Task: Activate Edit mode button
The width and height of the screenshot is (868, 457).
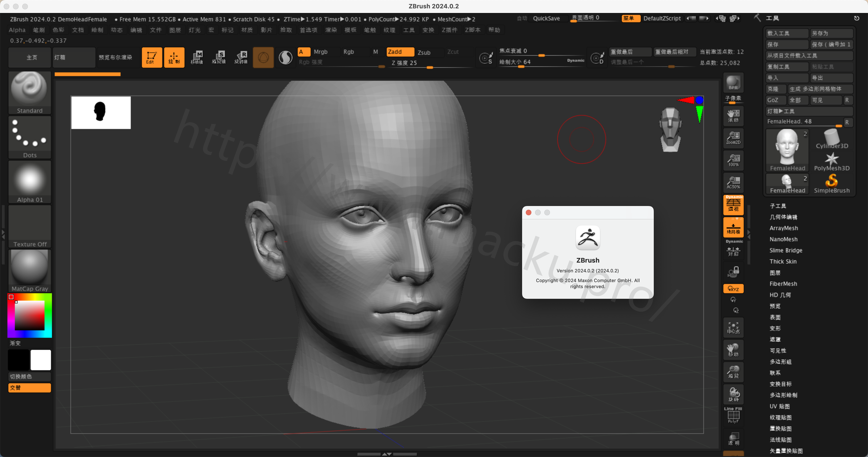Action: tap(152, 57)
